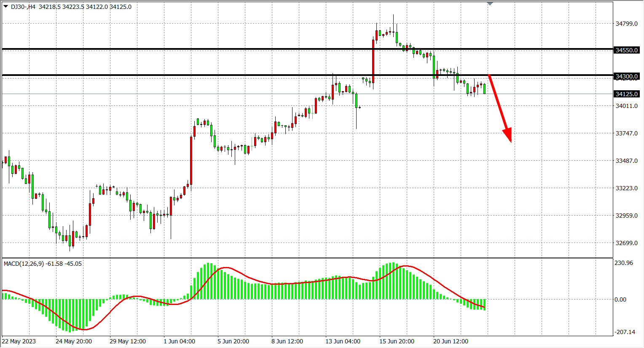Click the DJ30-,H4 symbol title text
Screen dimensions: 644x348
point(23,7)
